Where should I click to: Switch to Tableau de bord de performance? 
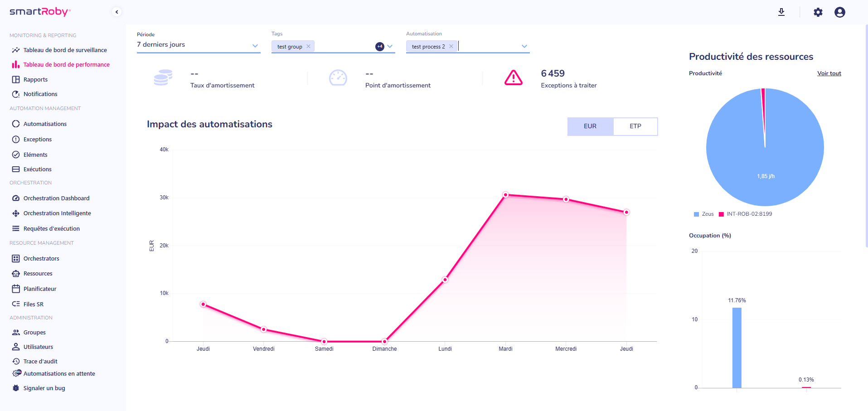coord(66,64)
